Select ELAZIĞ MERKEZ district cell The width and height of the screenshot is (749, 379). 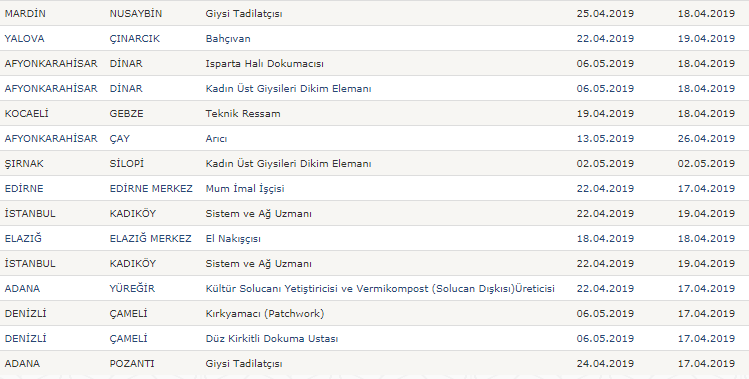pyautogui.click(x=151, y=238)
